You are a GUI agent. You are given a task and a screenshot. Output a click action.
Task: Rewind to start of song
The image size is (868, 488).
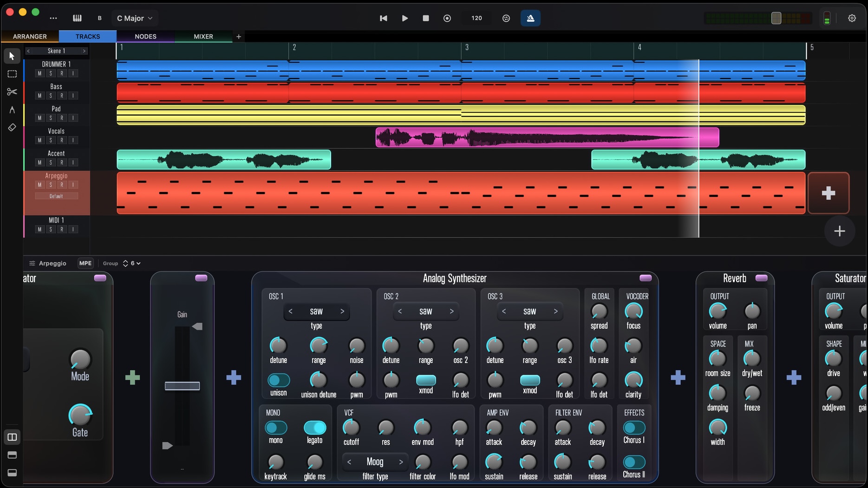[383, 18]
